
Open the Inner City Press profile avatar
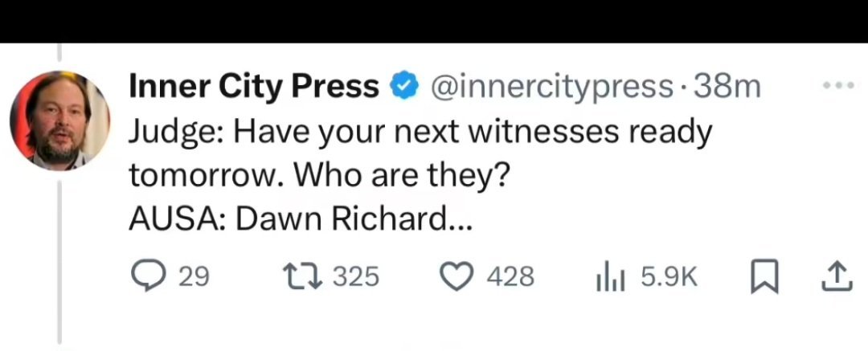[x=59, y=121]
